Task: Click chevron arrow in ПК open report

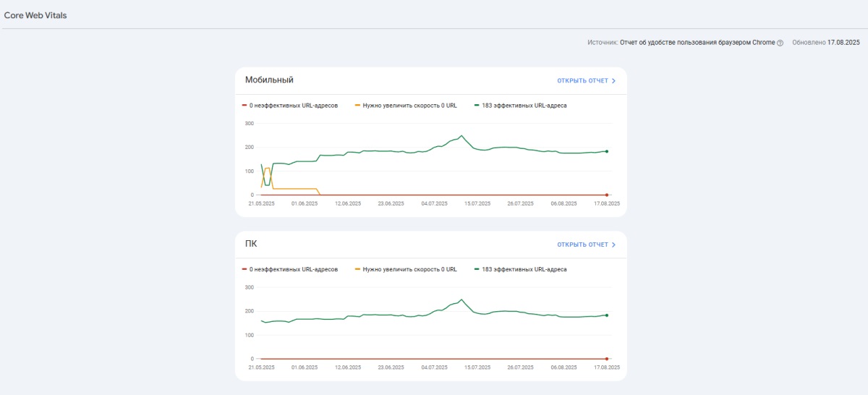Action: point(613,245)
